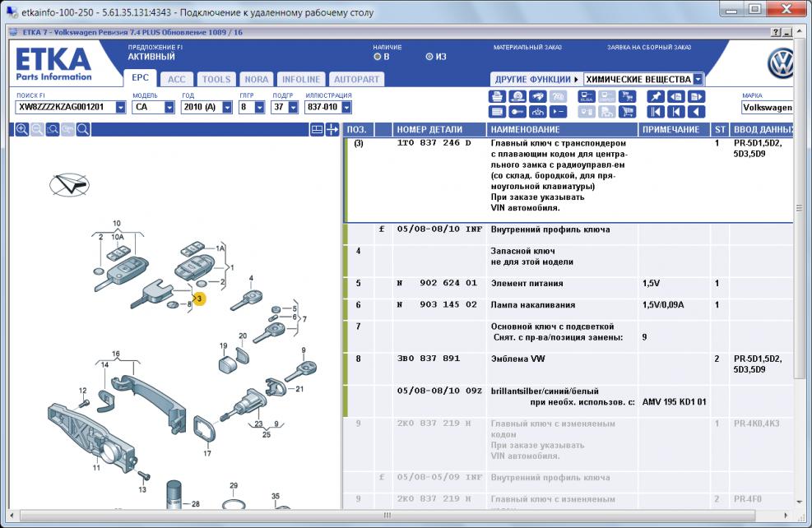812x528 pixels.
Task: Open the TOOLS tab
Action: point(216,79)
